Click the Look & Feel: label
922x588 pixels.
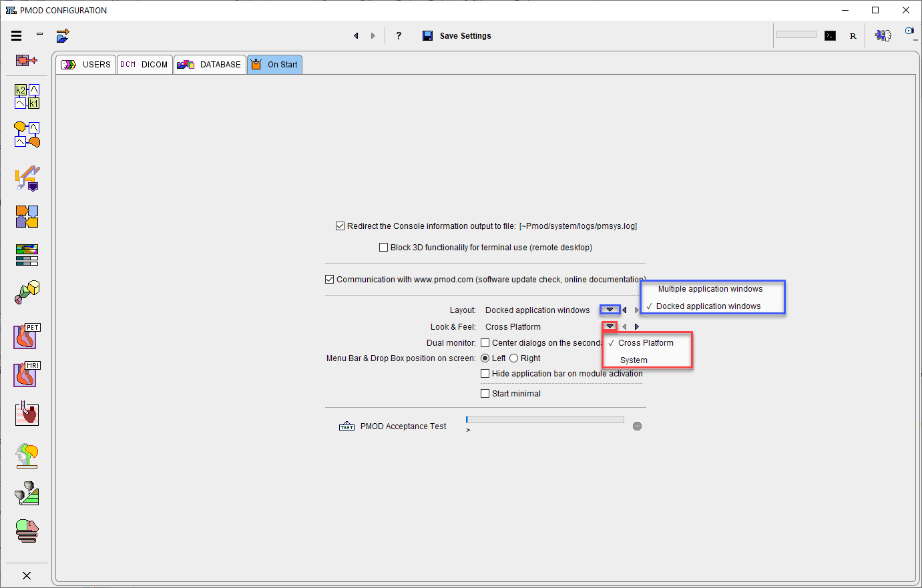coord(453,327)
